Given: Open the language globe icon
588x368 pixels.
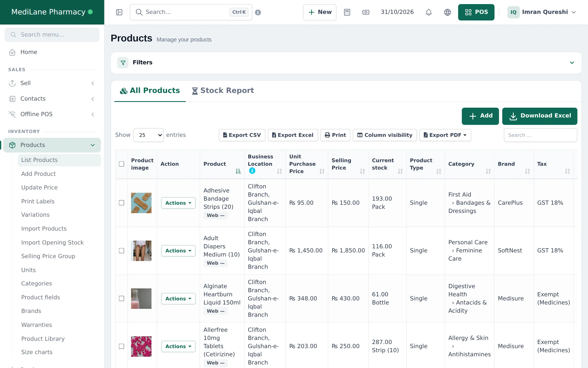Looking at the screenshot, I should 448,12.
